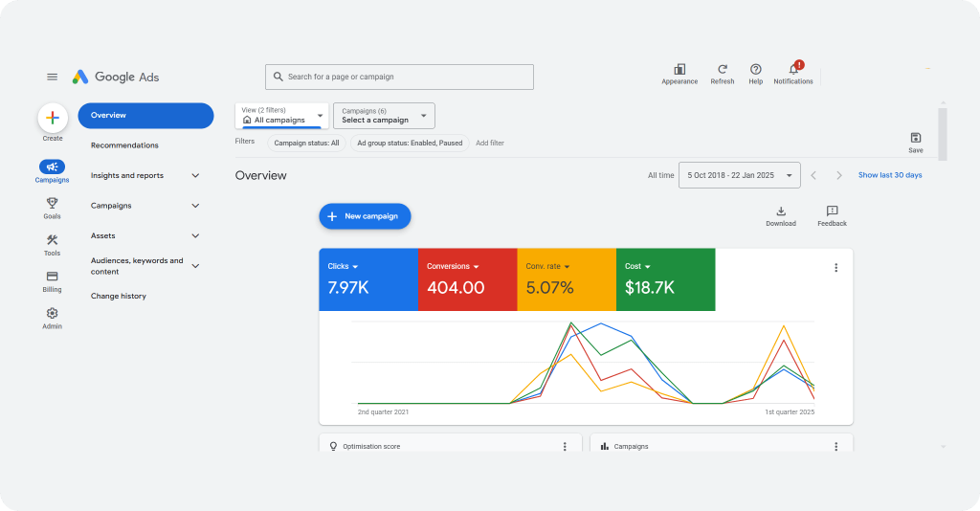Go to Billing in the sidebar
Screen dimensions: 980x511
click(x=52, y=277)
